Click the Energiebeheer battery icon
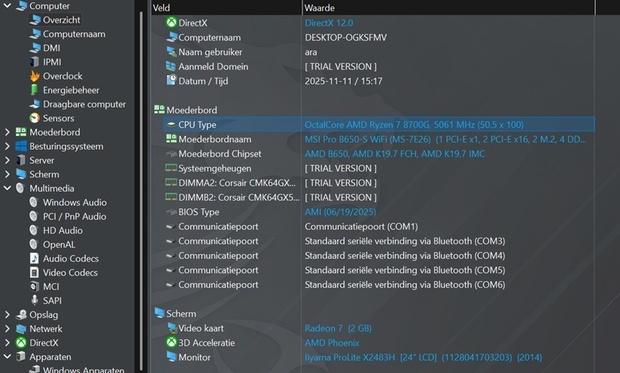 click(35, 90)
